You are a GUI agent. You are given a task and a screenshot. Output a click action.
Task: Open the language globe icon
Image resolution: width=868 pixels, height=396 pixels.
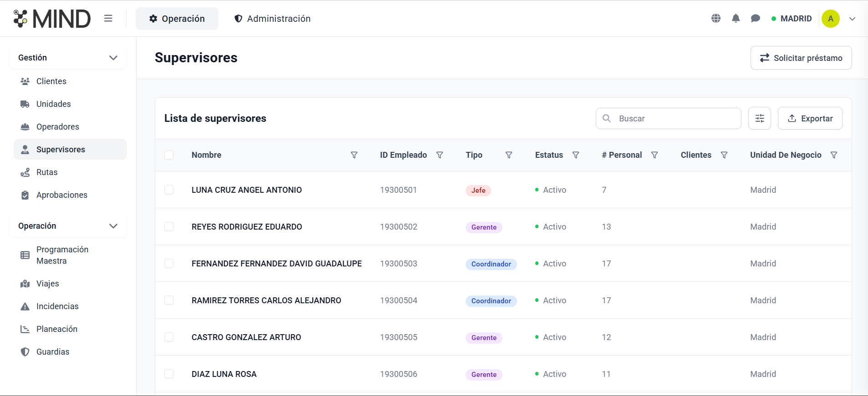716,19
